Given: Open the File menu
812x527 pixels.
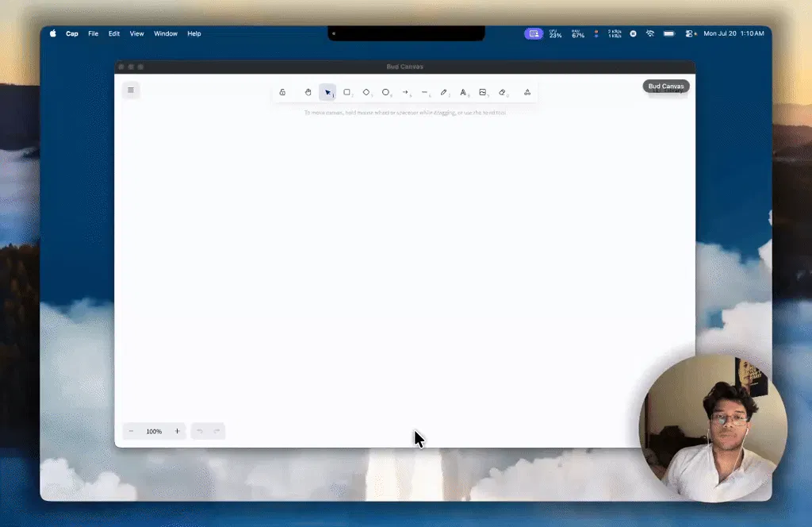Looking at the screenshot, I should tap(94, 33).
